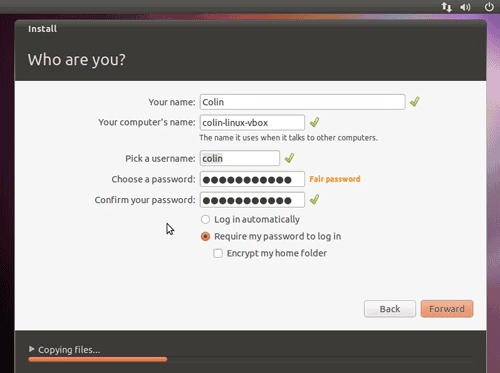500x373 pixels.
Task: Click the checkmark beside computer's name
Action: click(x=314, y=122)
